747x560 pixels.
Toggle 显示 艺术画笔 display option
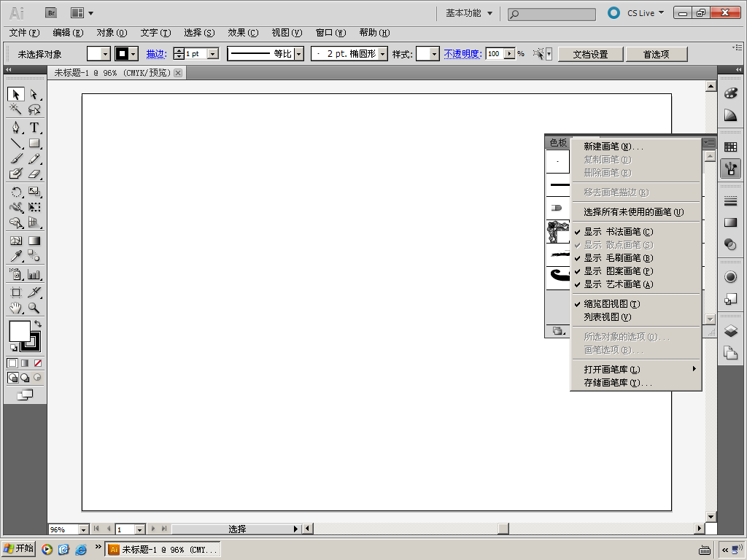[618, 284]
